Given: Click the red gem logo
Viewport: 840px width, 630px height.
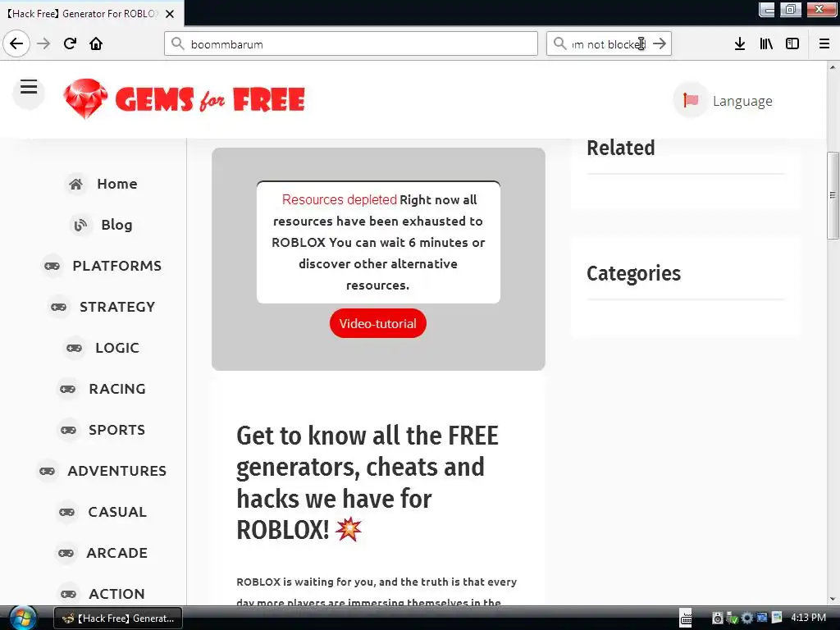Looking at the screenshot, I should 84,98.
